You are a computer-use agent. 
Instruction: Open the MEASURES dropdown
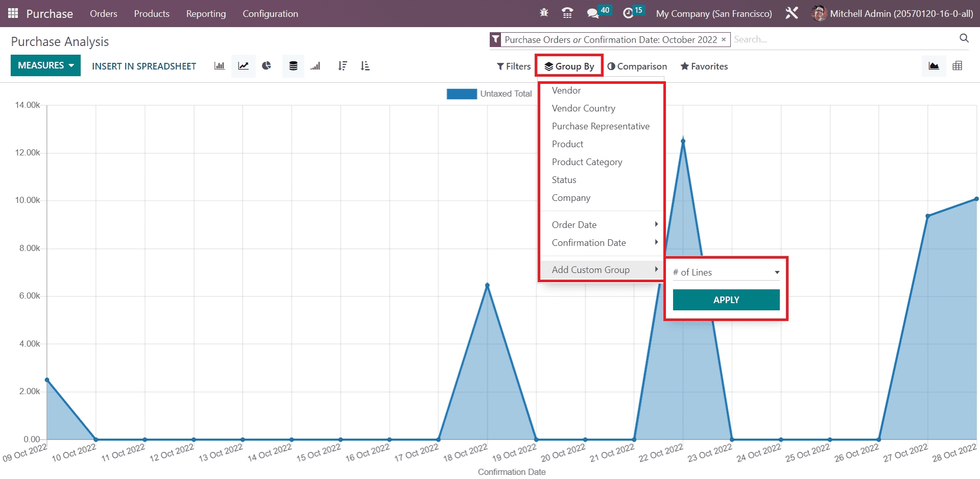(45, 65)
